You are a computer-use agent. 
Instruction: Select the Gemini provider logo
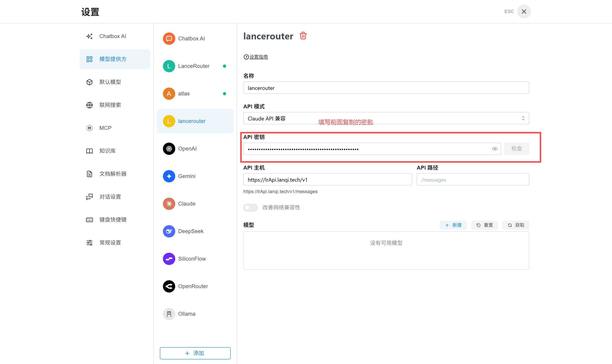click(169, 176)
